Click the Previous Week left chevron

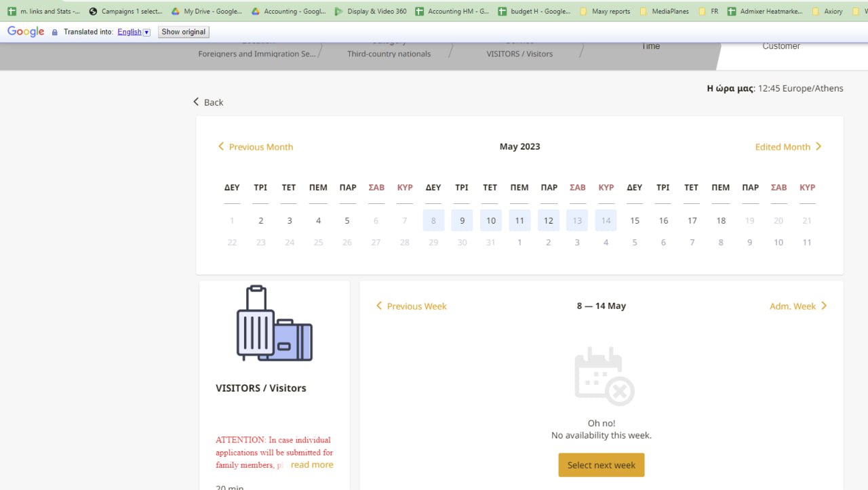(379, 306)
